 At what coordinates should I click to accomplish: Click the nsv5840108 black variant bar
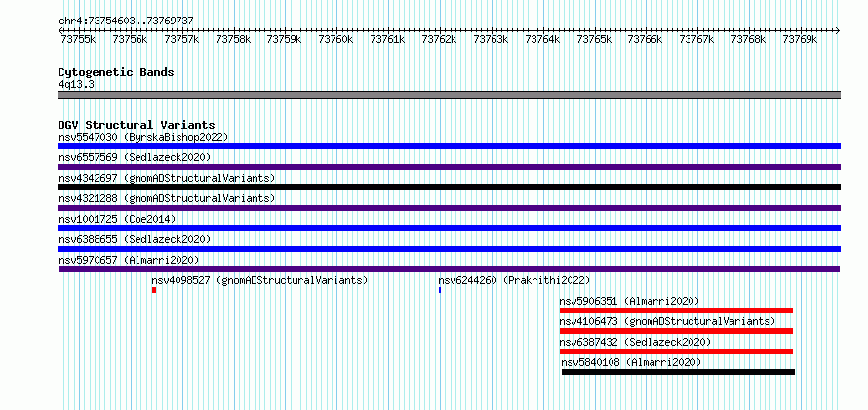[678, 372]
